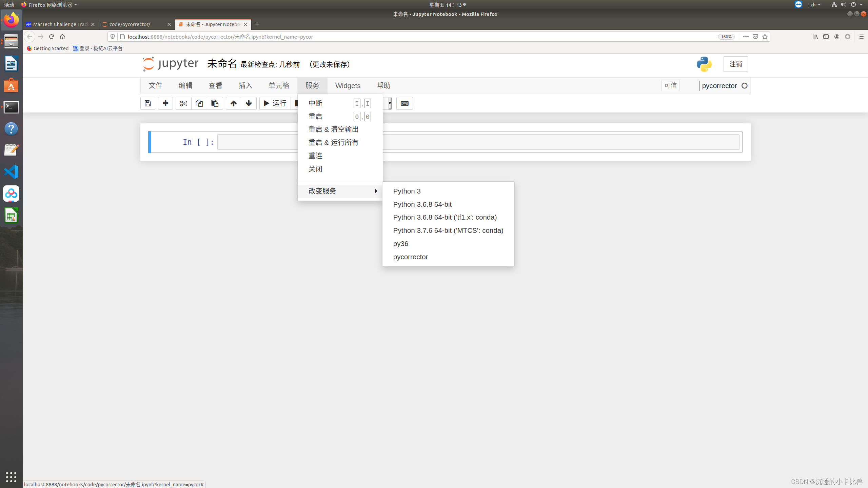
Task: Move selected cell down with the arrow
Action: tap(249, 103)
